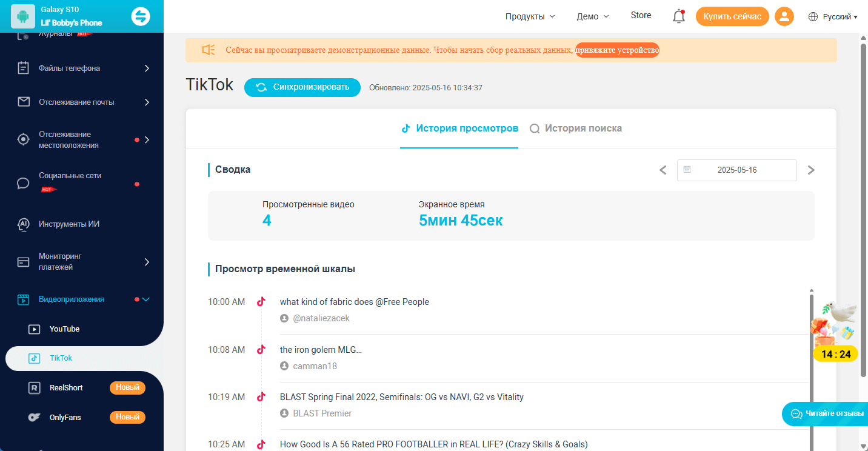Click the profile icon next to BLAST Premier

point(284,413)
